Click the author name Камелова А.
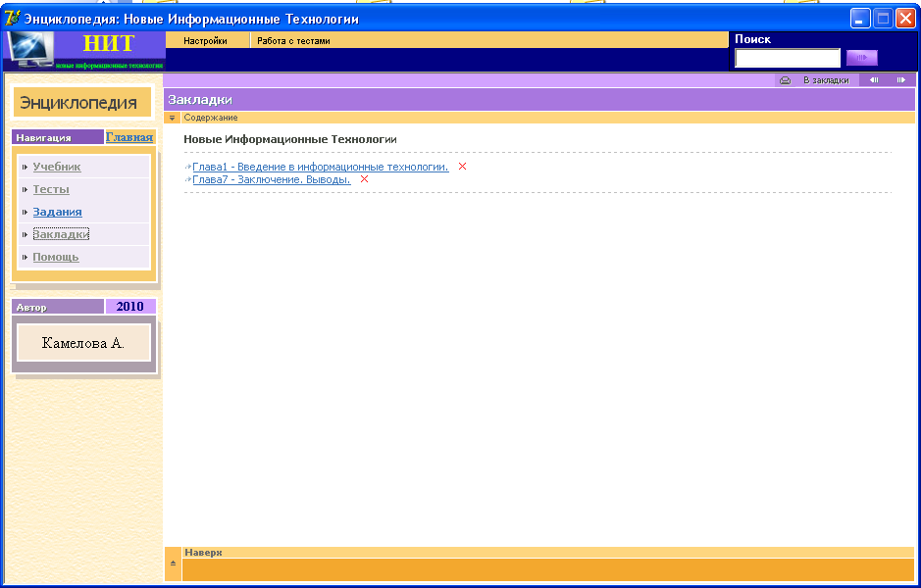Image resolution: width=921 pixels, height=588 pixels. pos(83,343)
